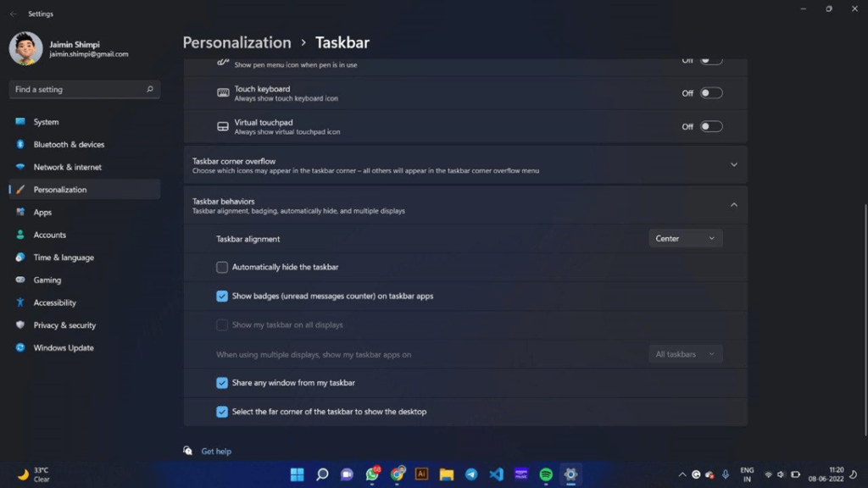868x488 pixels.
Task: Click the Find a setting search box
Action: point(85,89)
